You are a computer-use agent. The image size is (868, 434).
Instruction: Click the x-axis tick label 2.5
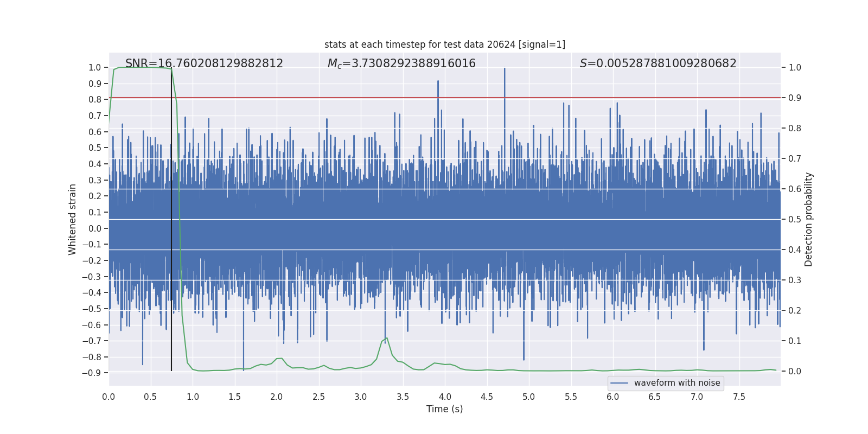pyautogui.click(x=319, y=397)
